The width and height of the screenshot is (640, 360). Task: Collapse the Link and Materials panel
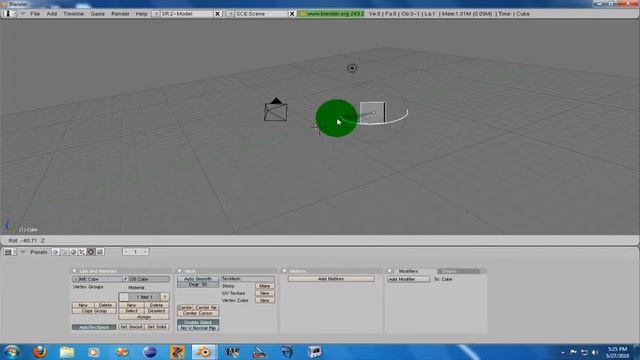(74, 271)
